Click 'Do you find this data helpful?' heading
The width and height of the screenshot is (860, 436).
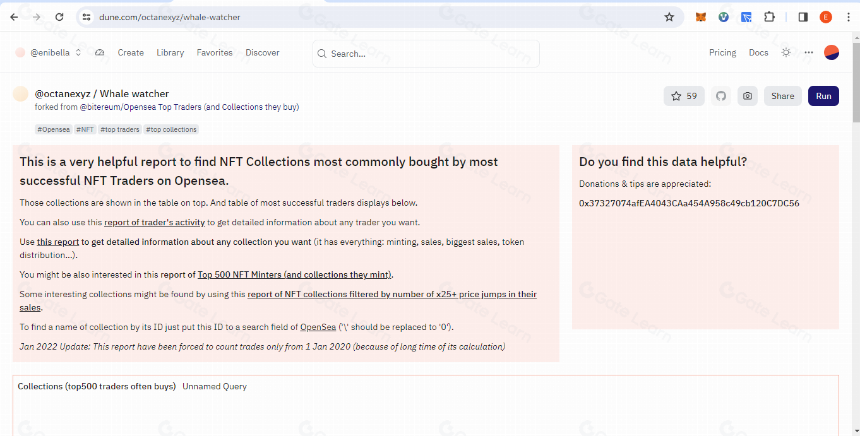point(663,162)
